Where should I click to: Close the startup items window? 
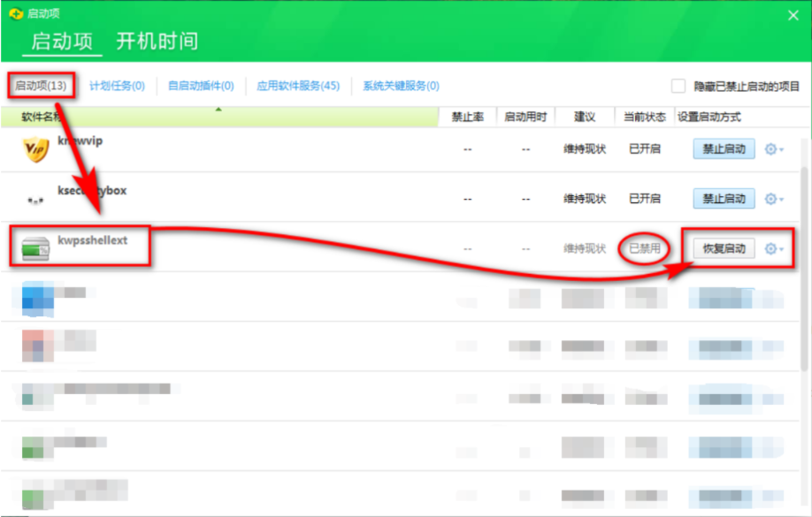(793, 16)
